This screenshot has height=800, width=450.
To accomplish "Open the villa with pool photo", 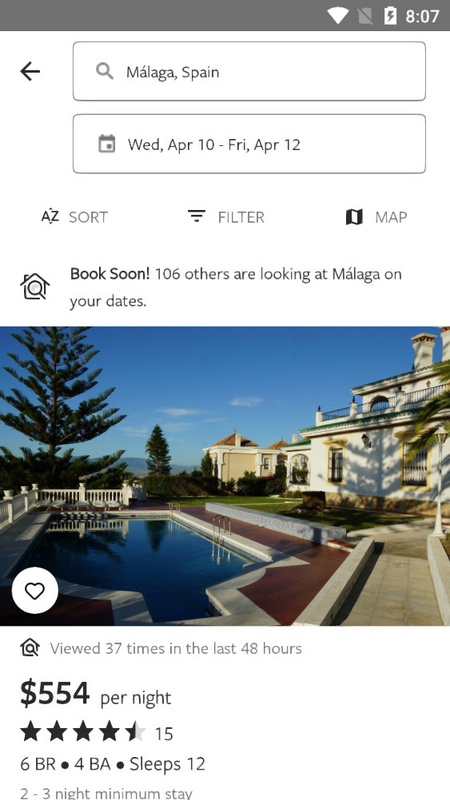I will point(225,476).
